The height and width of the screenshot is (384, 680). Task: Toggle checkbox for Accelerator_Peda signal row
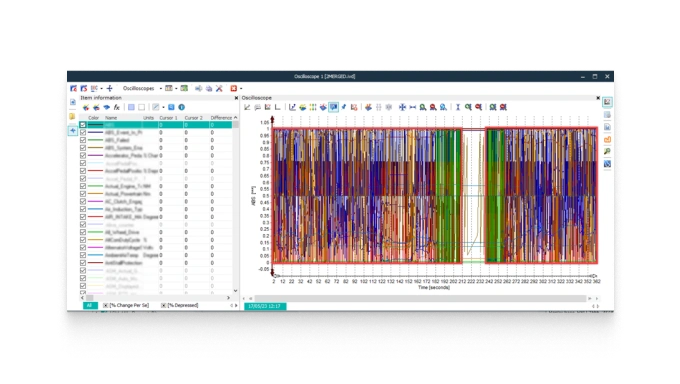click(83, 155)
